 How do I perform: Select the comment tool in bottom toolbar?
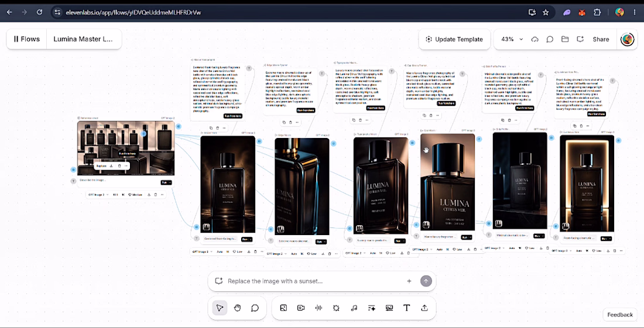pos(255,308)
